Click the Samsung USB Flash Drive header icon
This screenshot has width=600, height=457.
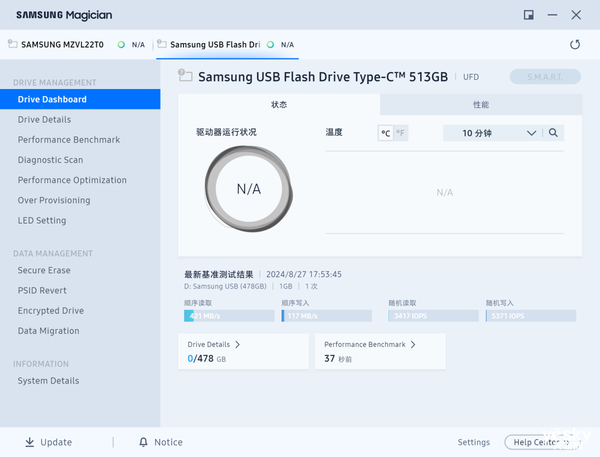point(185,76)
